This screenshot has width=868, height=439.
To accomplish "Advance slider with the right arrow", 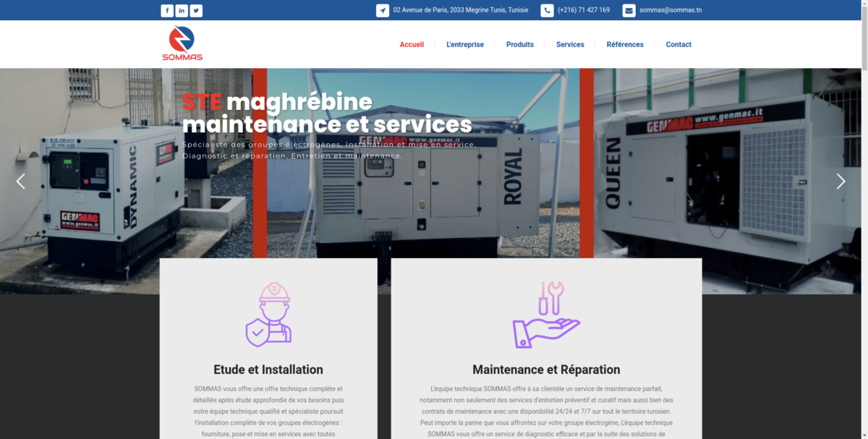I will tap(841, 182).
